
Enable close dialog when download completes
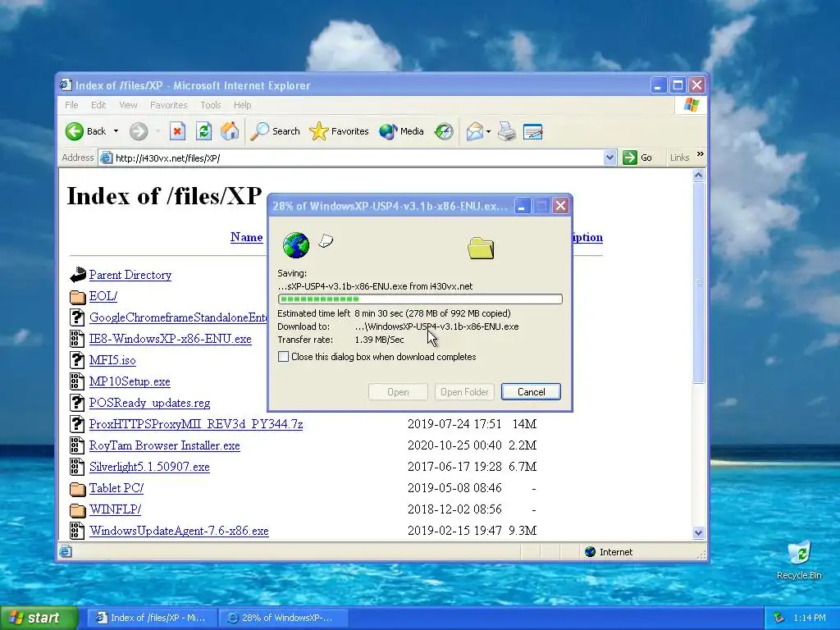pos(283,357)
